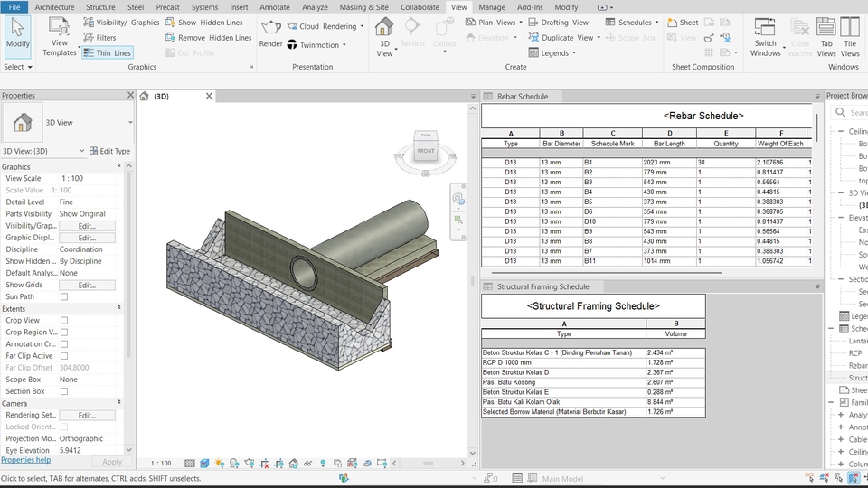The height and width of the screenshot is (488, 868).
Task: Close the (3D) view tab
Action: click(209, 96)
